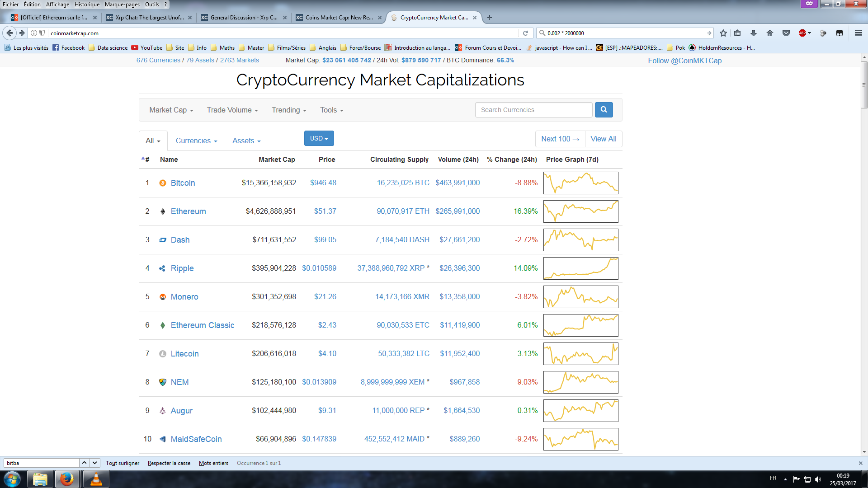Find previous match with up arrow
868x488 pixels.
click(x=84, y=463)
